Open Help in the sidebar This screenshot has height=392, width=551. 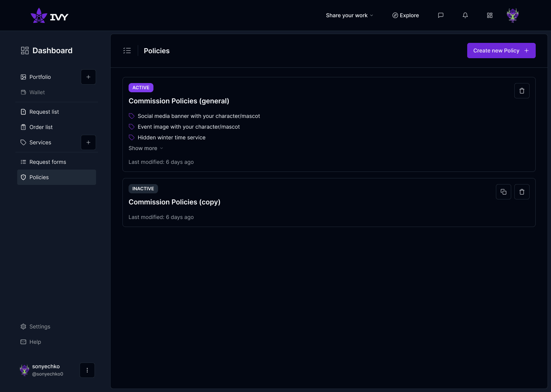[57, 342]
